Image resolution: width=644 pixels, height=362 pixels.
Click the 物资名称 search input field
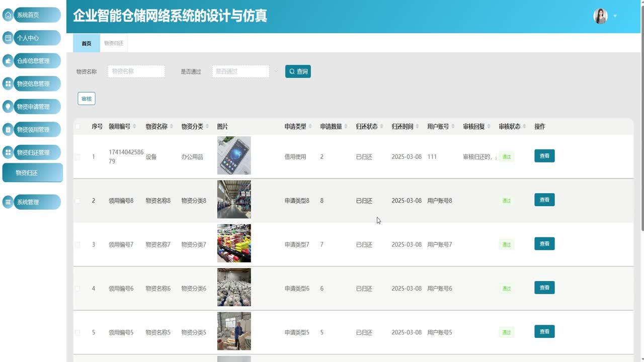pyautogui.click(x=136, y=71)
